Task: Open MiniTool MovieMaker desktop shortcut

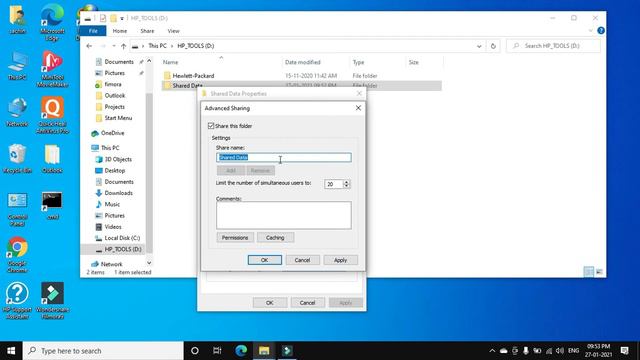Action: pos(52,69)
